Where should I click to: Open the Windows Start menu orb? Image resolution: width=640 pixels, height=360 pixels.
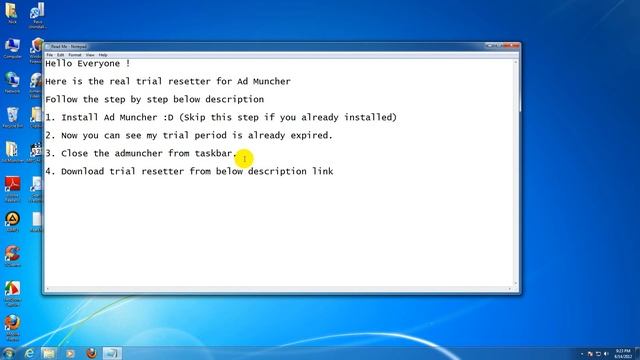click(8, 353)
